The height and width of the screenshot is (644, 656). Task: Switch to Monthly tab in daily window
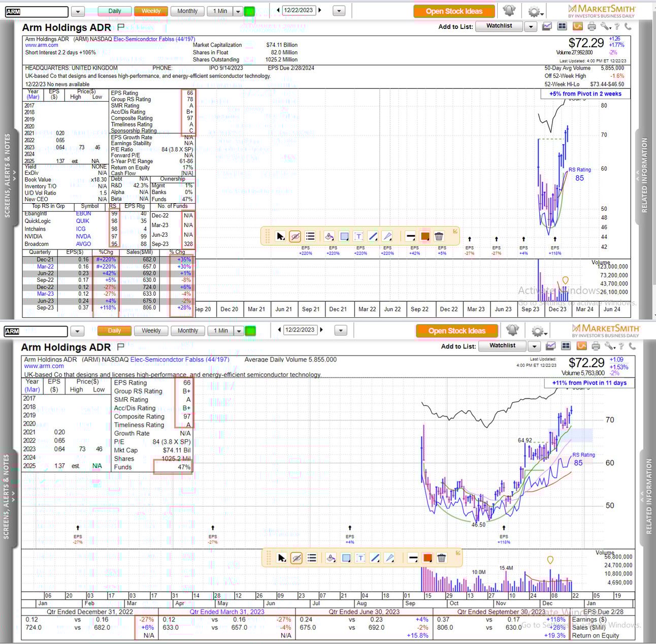click(x=188, y=331)
